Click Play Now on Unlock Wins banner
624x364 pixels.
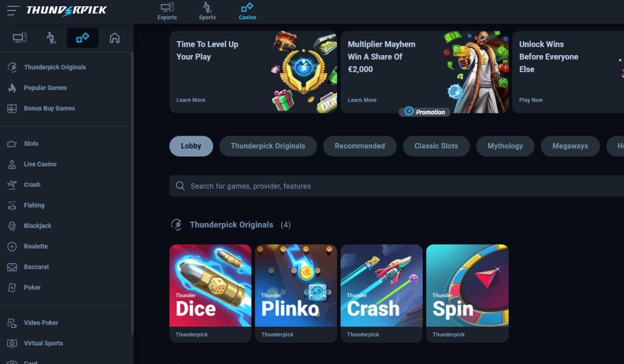[531, 100]
